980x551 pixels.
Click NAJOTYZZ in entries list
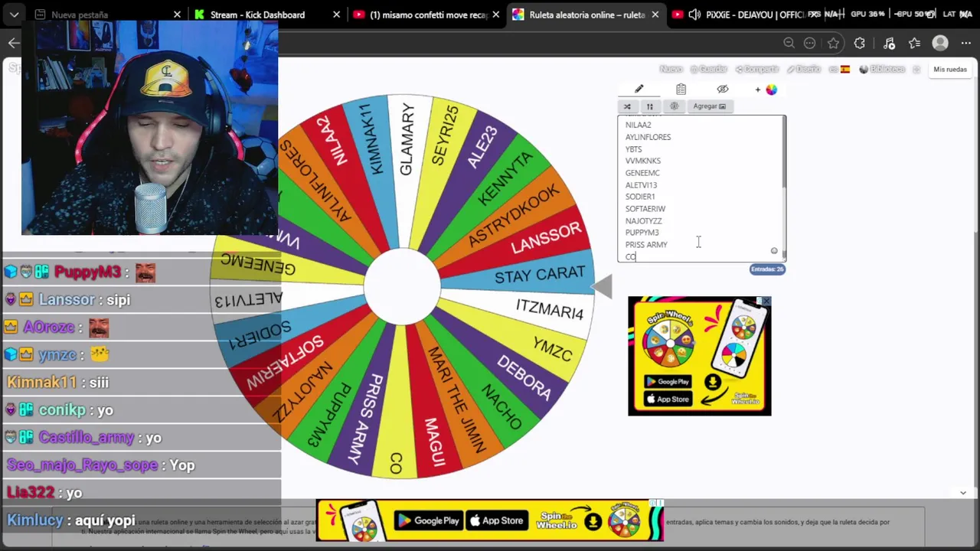(x=643, y=221)
